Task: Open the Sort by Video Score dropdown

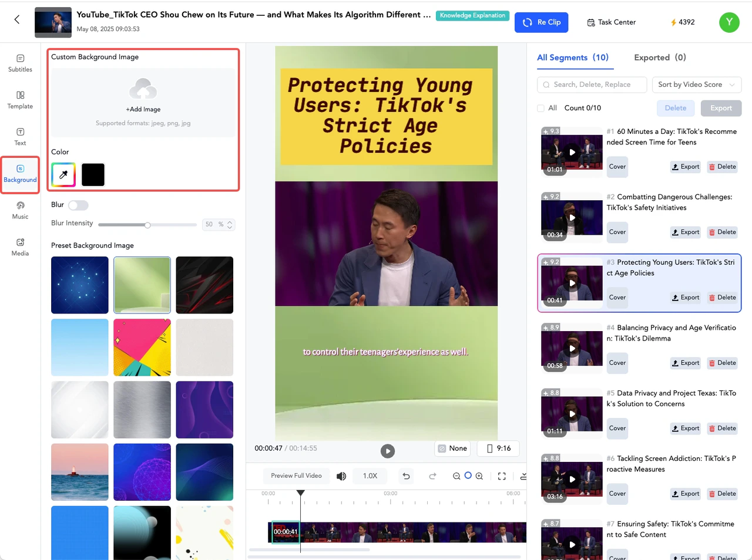Action: 697,85
